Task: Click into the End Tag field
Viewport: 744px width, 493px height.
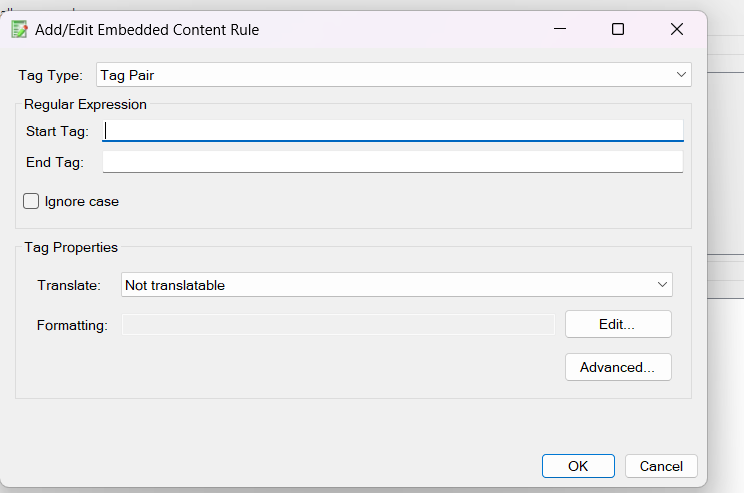Action: pyautogui.click(x=393, y=162)
